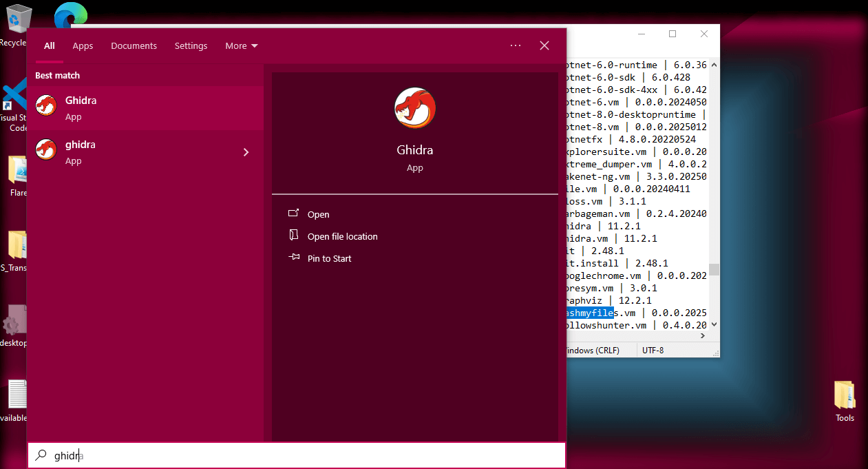Viewport: 868px width, 469px height.
Task: Expand the ghidra result arrow
Action: (246, 152)
